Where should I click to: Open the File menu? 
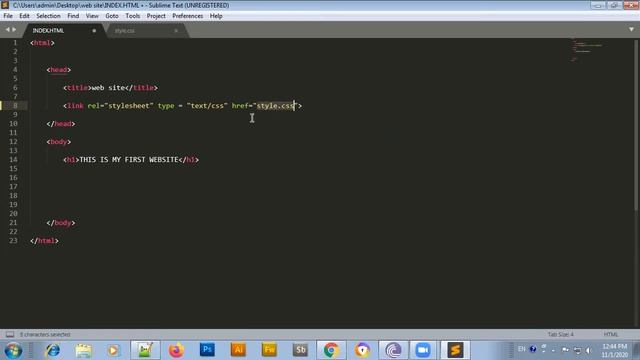pyautogui.click(x=8, y=16)
